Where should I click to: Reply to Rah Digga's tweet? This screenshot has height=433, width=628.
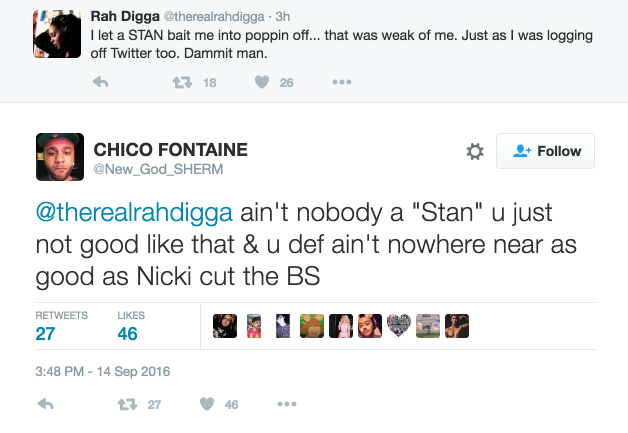(100, 83)
